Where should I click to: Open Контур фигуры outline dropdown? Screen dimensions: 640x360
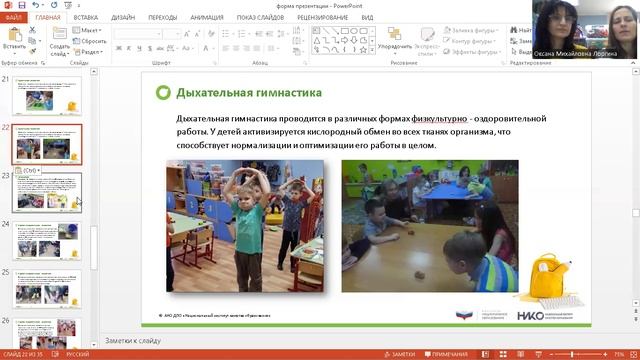469,41
